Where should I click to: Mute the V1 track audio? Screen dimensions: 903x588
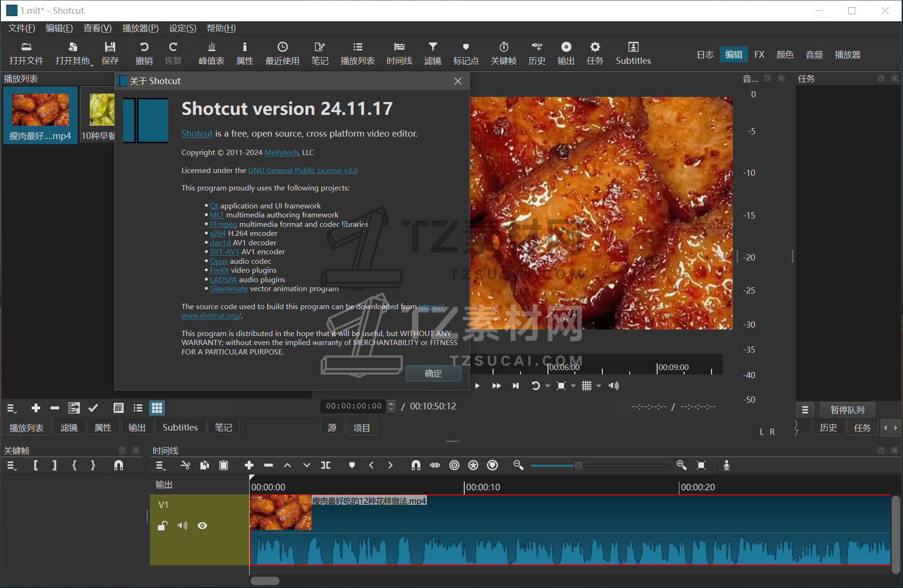point(182,526)
